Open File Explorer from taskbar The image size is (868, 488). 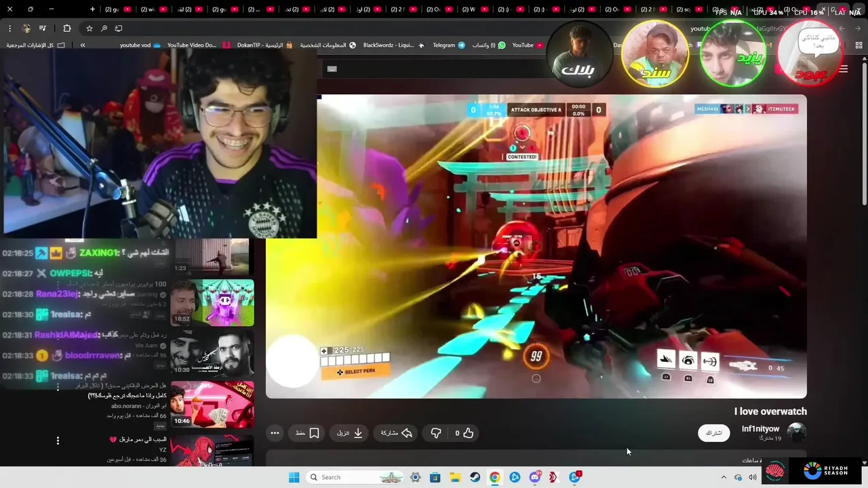click(x=455, y=477)
